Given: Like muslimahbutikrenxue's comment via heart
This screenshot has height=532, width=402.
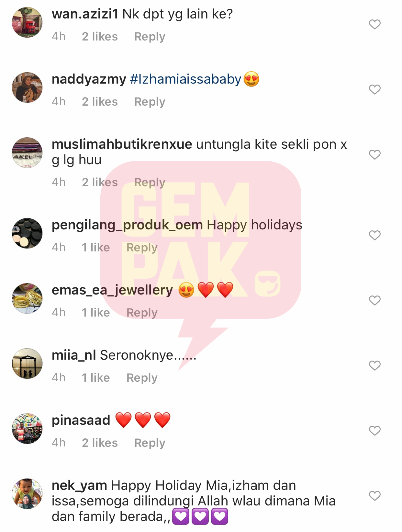Looking at the screenshot, I should pyautogui.click(x=374, y=155).
